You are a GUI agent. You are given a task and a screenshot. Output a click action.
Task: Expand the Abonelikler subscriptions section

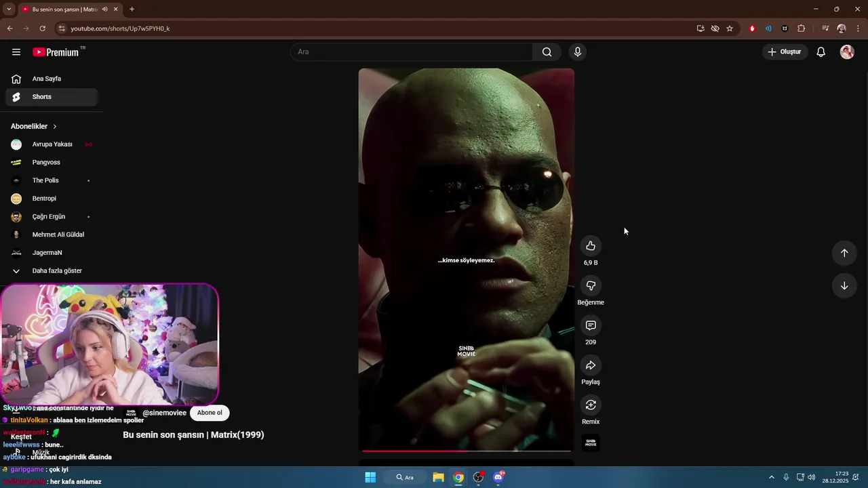click(x=34, y=127)
